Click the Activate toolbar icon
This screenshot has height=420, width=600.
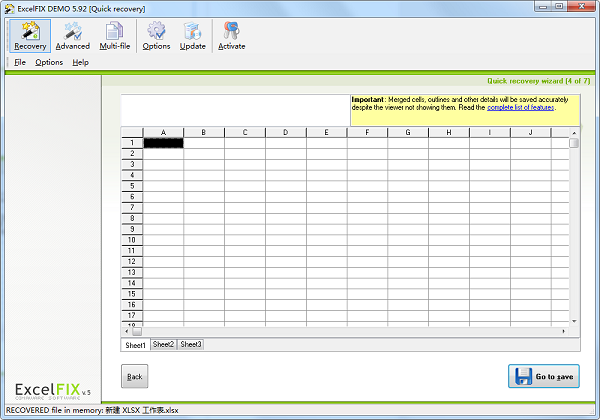click(x=231, y=35)
